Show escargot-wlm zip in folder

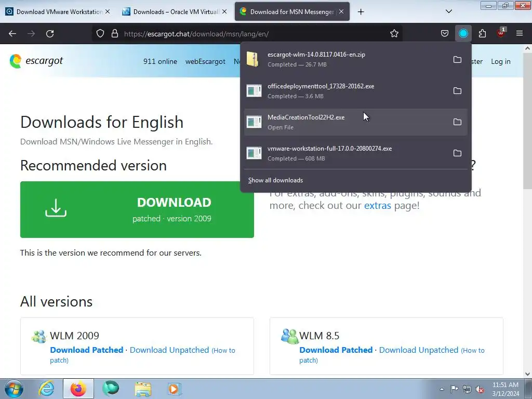[x=457, y=59]
